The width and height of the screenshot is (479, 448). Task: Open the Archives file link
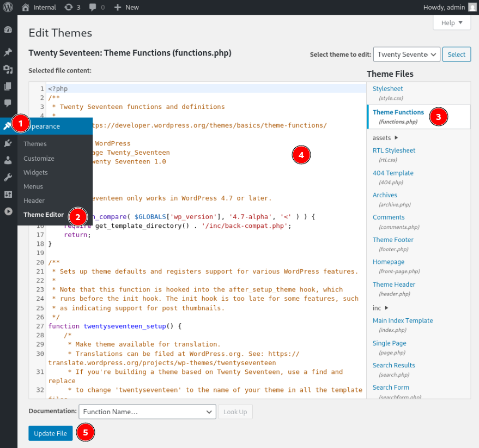385,195
